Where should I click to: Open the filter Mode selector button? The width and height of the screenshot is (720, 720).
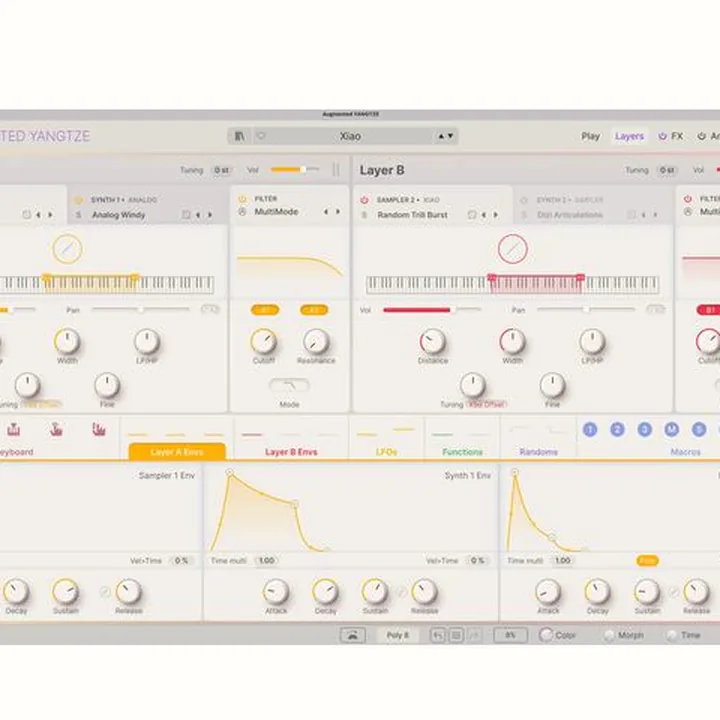pyautogui.click(x=289, y=385)
